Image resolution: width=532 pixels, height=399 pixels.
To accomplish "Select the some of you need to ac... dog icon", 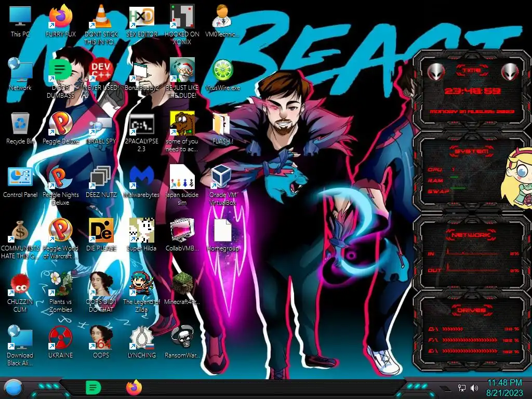I will [x=182, y=124].
